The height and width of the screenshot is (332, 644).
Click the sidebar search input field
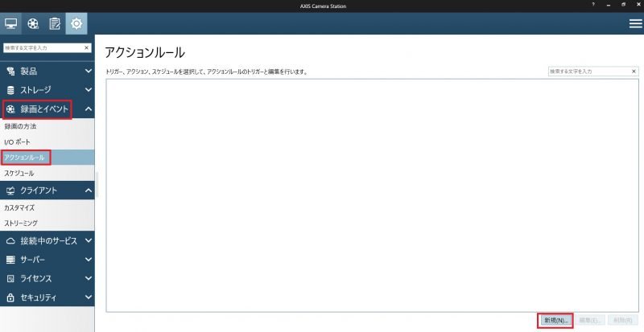pyautogui.click(x=43, y=47)
